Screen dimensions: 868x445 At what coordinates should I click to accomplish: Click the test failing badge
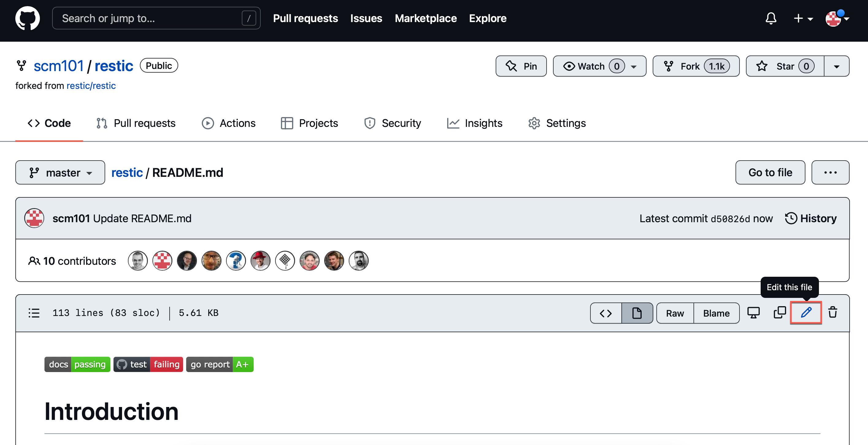148,364
